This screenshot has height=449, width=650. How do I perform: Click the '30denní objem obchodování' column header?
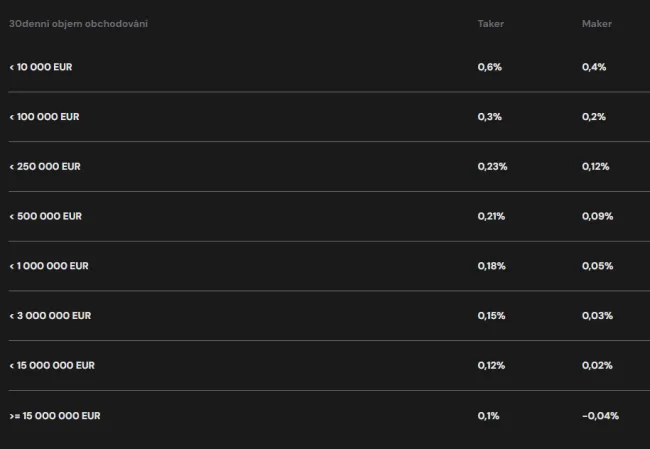click(78, 24)
